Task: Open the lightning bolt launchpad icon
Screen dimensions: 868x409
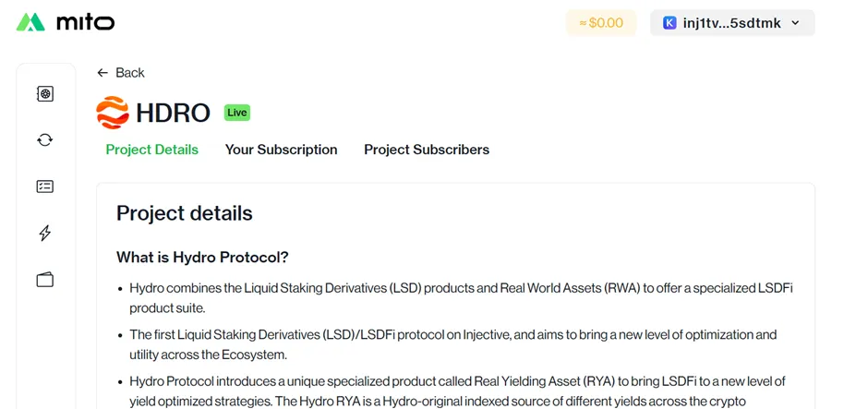Action: click(45, 233)
